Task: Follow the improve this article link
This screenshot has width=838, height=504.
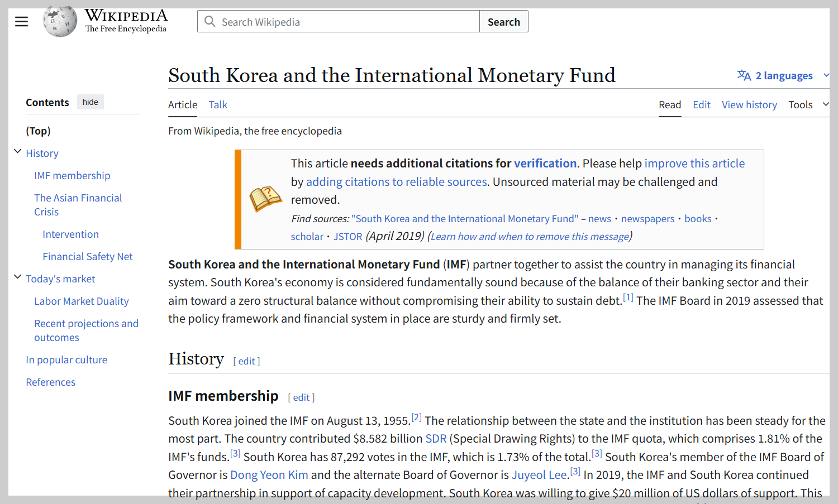Action: [x=694, y=163]
